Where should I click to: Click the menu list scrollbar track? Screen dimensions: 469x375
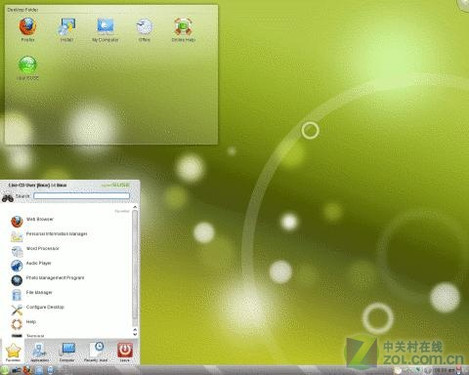coord(135,268)
